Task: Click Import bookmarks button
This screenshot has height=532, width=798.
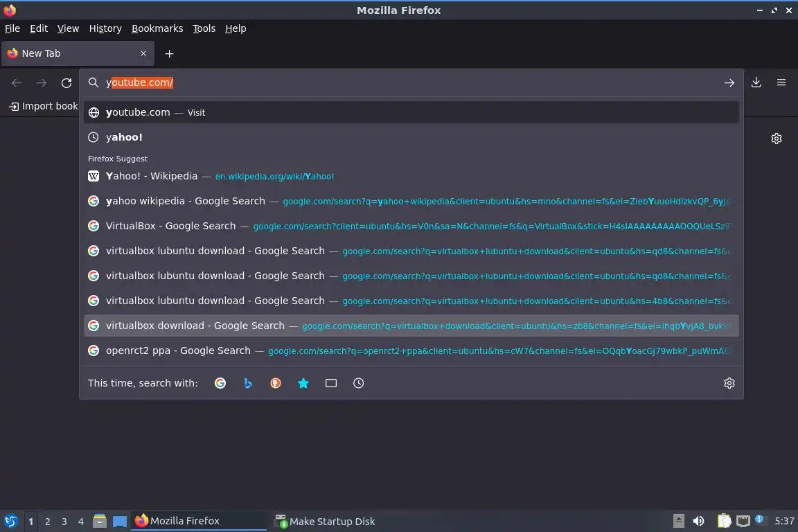Action: point(43,107)
